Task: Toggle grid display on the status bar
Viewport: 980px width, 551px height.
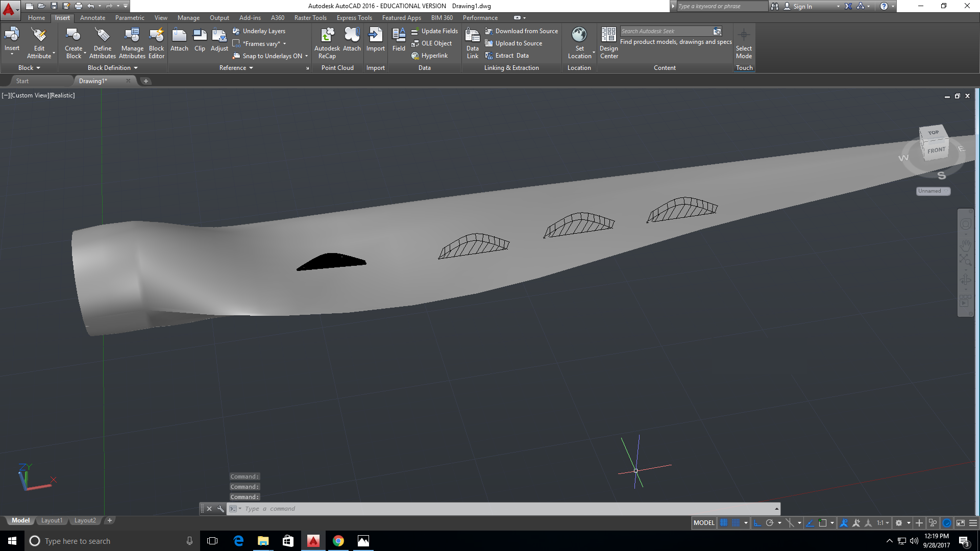Action: (724, 522)
